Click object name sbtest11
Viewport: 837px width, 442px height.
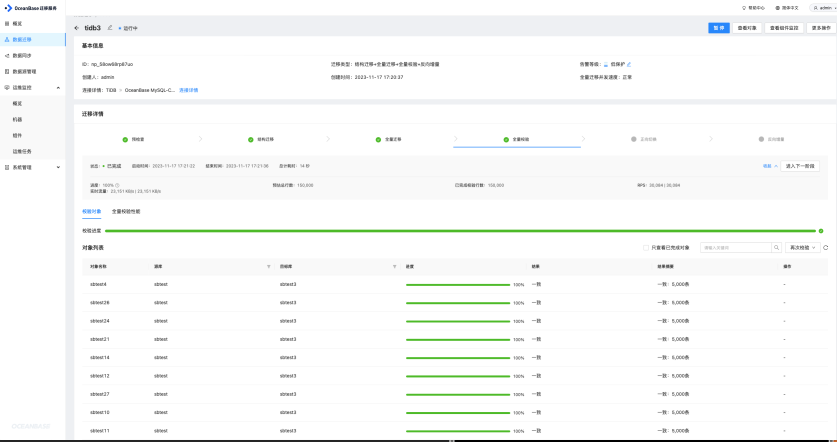click(x=100, y=431)
